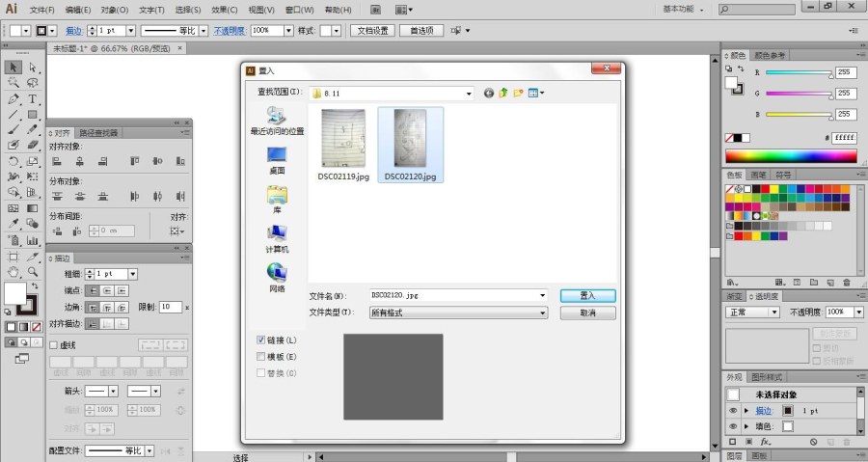Go to 计算机 Computer location in dialog

277,239
